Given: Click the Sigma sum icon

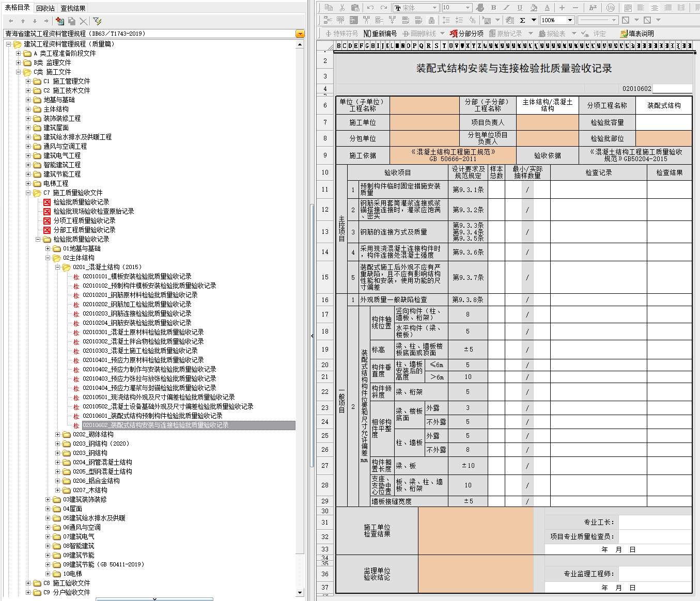Looking at the screenshot, I should (522, 20).
